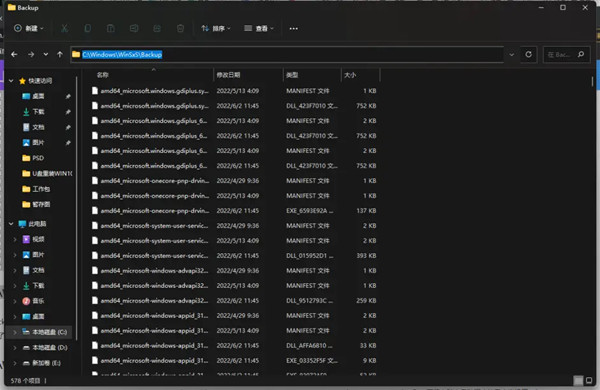This screenshot has height=390, width=600.
Task: Click the Cut scissors icon in toolbar
Action: [x=64, y=28]
